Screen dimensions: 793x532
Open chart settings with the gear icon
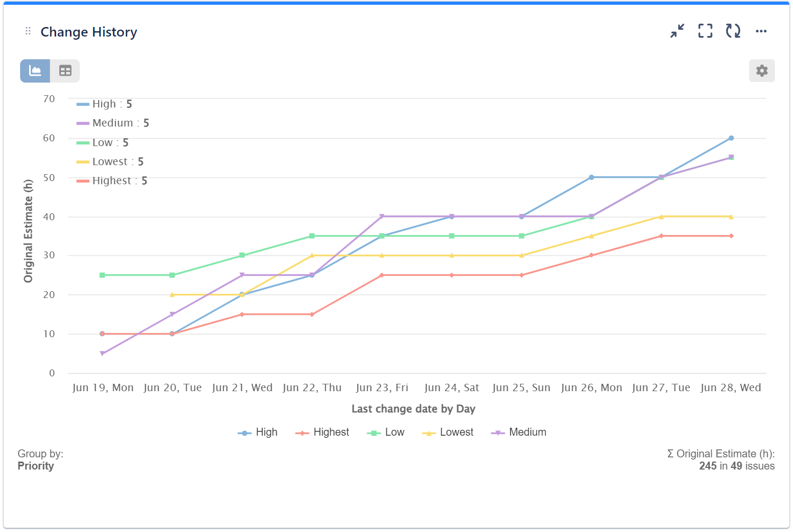tap(762, 71)
